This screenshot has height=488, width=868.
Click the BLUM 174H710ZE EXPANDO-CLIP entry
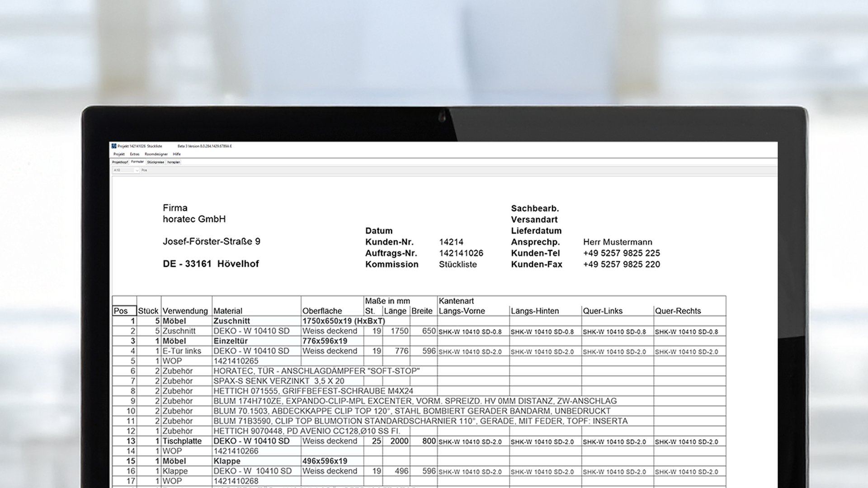click(415, 401)
